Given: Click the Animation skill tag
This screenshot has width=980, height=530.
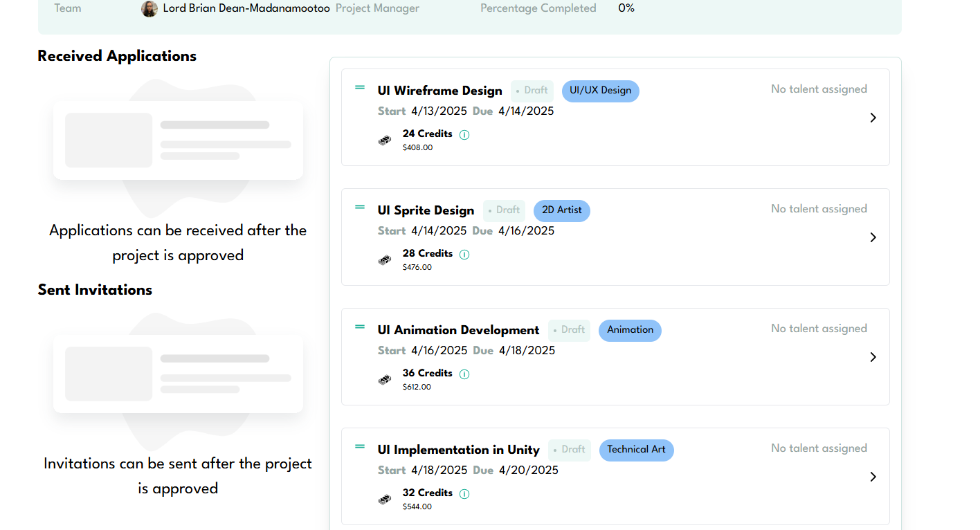Looking at the screenshot, I should tap(630, 330).
